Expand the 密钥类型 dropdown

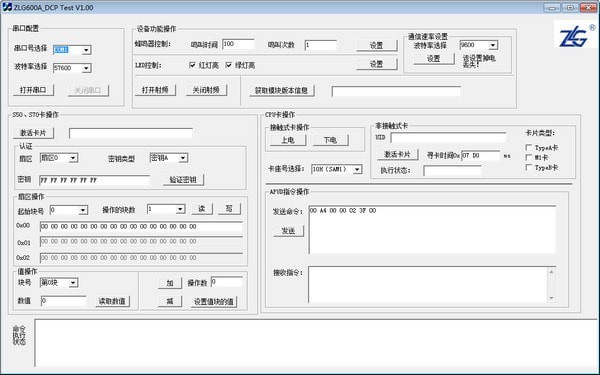[x=183, y=158]
